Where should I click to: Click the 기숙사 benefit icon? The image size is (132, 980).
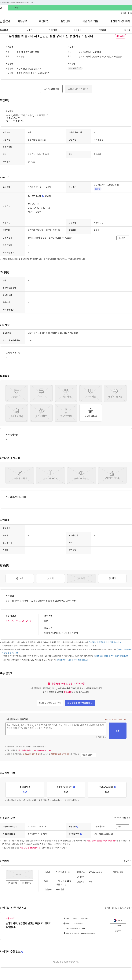pyautogui.click(x=41, y=393)
